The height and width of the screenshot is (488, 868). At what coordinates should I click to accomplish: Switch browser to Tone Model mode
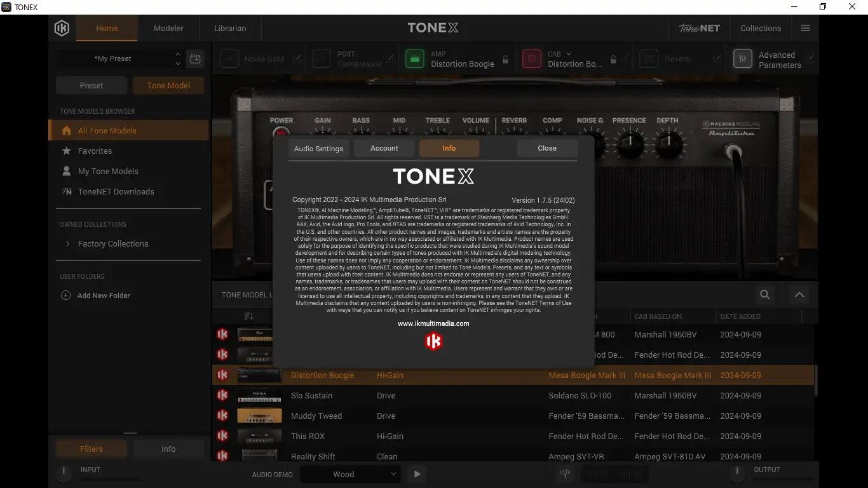[x=168, y=85]
